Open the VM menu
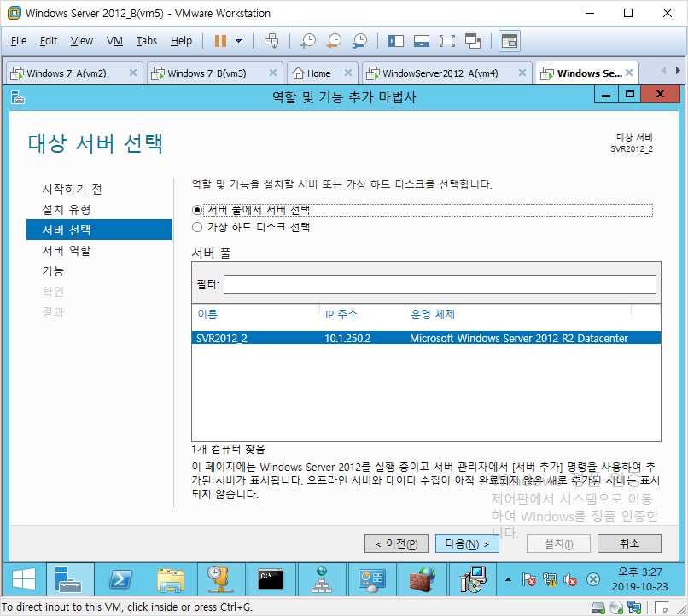 114,41
